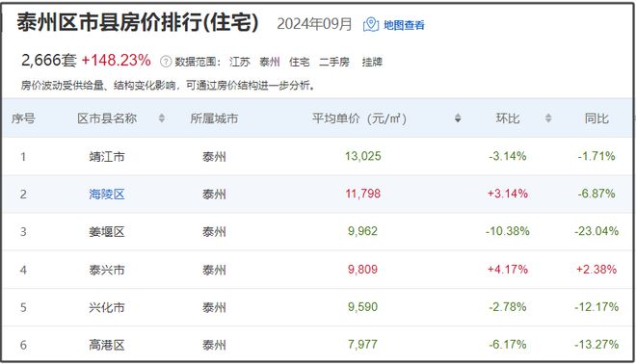Image resolution: width=636 pixels, height=364 pixels.
Task: Sort by 环比 arrow icon
Action: (x=548, y=118)
